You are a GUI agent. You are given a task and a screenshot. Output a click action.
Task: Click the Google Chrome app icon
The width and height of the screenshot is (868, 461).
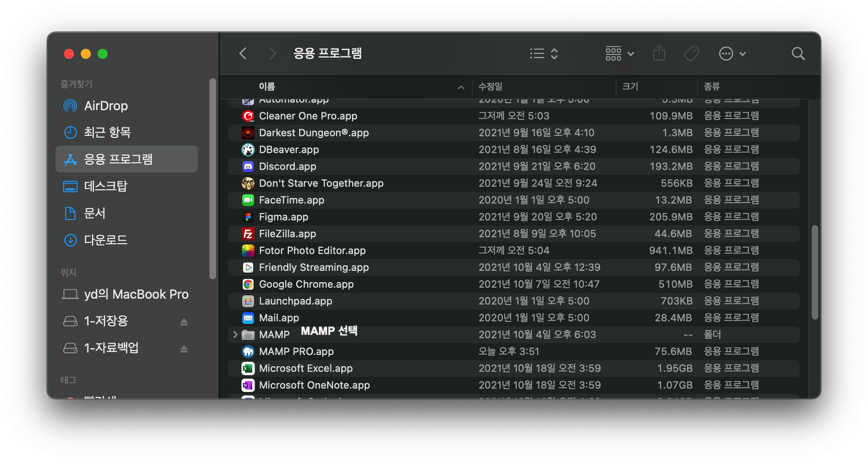248,284
